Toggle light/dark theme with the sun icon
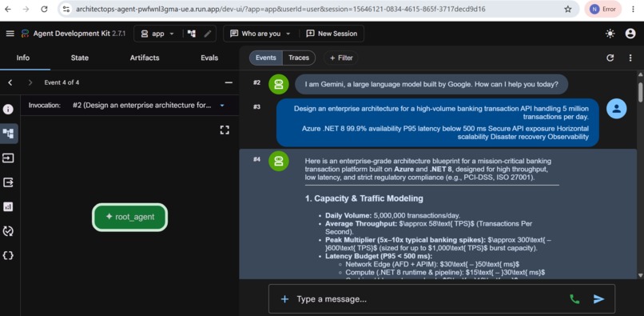The width and height of the screenshot is (644, 316). point(610,34)
